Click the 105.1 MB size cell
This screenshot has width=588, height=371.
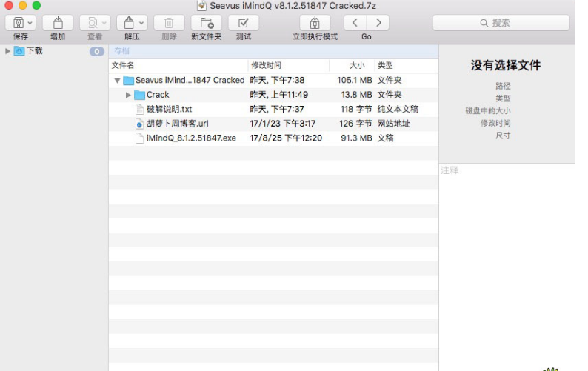pos(355,80)
